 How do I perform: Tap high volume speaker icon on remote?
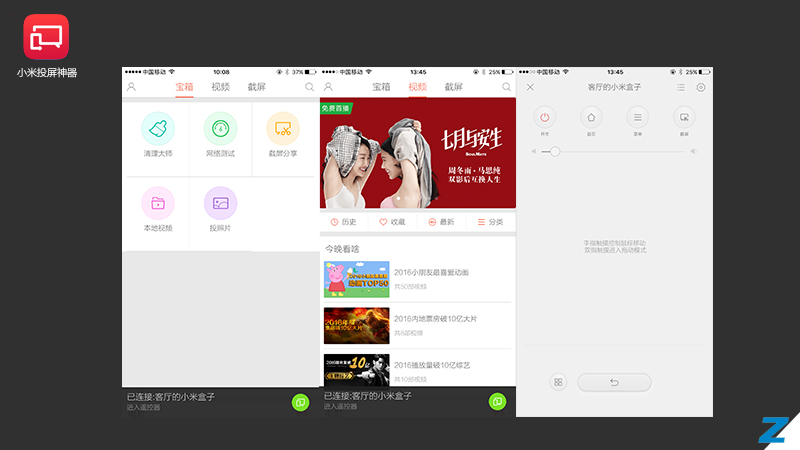coord(694,152)
